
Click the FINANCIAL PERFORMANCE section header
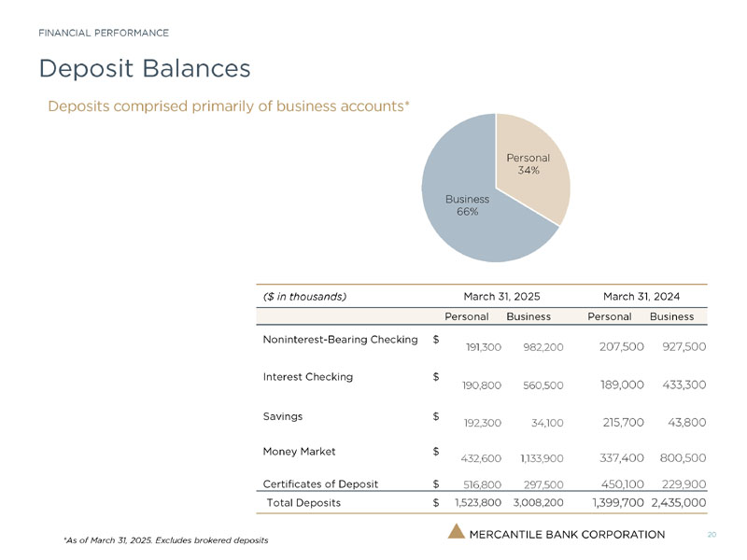(104, 33)
